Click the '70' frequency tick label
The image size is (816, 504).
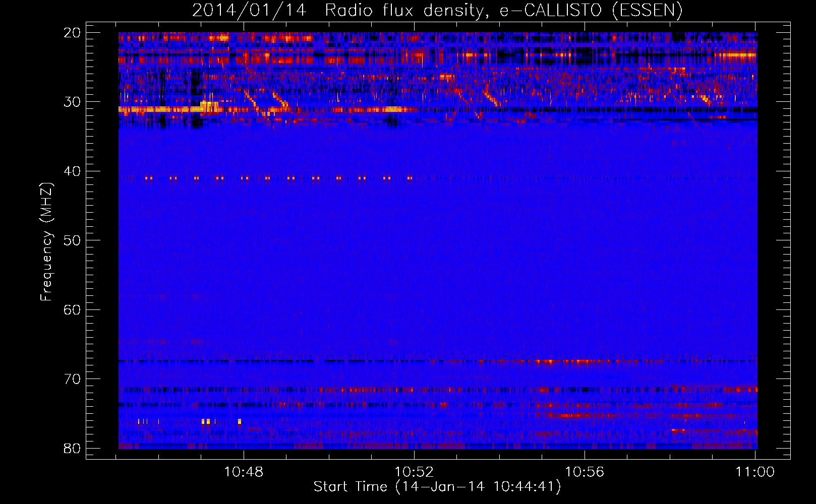tap(72, 379)
